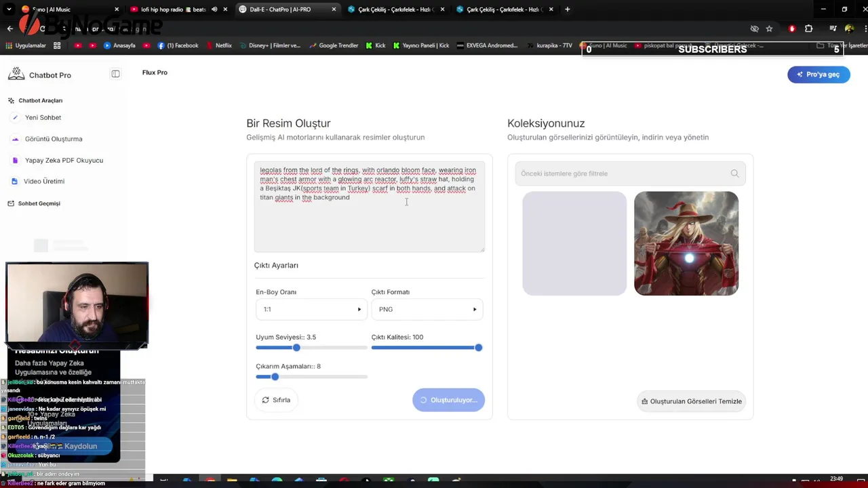Open the browser extensions puzzle icon

(808, 28)
